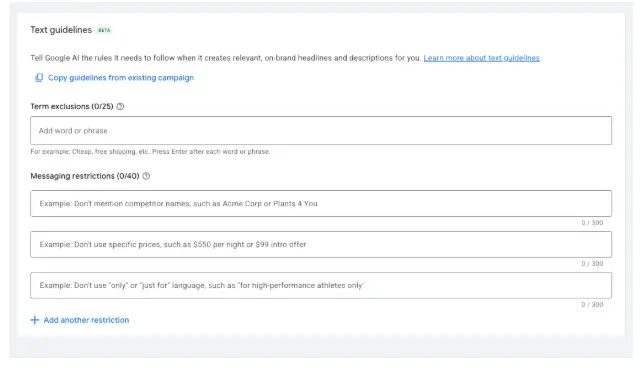Focus the Add word or phrase field
Viewport: 641px width, 370px height.
(321, 130)
